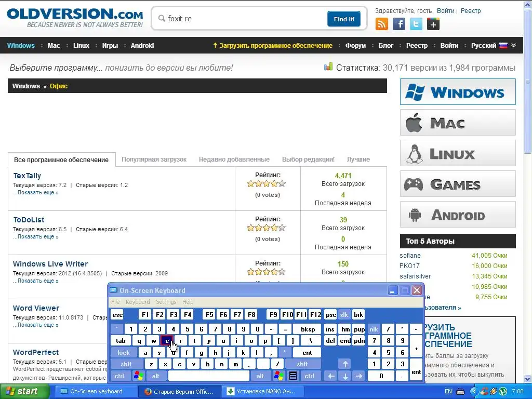Click the left arrow key on keyboard
The height and width of the screenshot is (399, 532).
click(331, 376)
